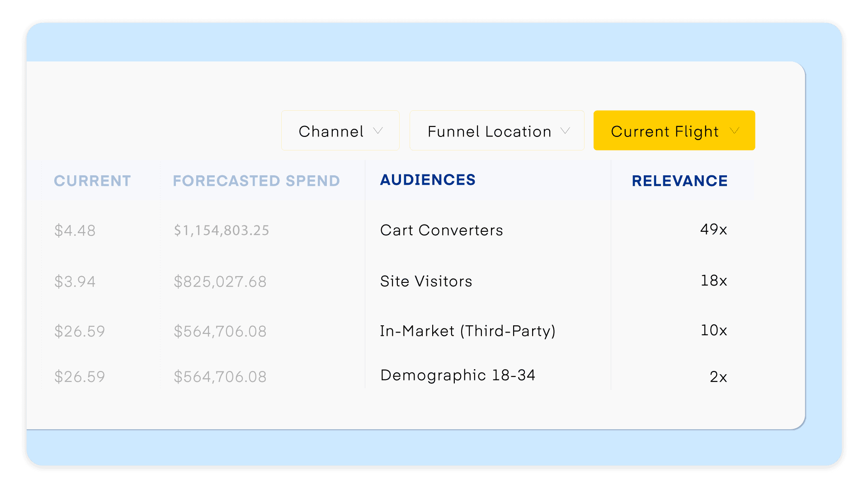This screenshot has width=868, height=488.
Task: Click the 18x relevance value
Action: click(713, 281)
